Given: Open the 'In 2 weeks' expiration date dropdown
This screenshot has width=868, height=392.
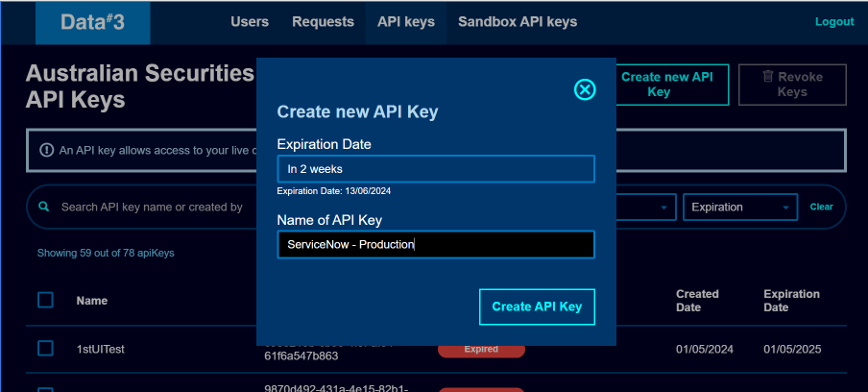Looking at the screenshot, I should (x=435, y=169).
